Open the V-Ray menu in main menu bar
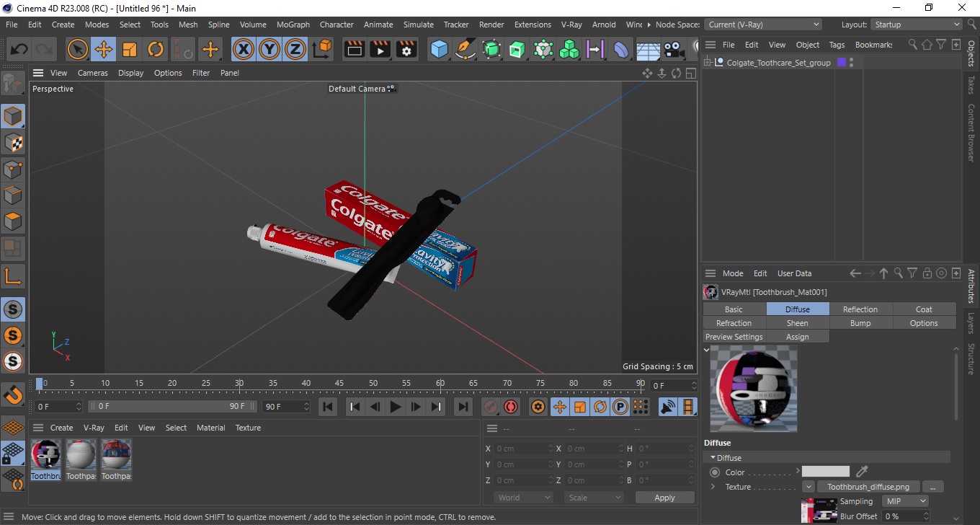The height and width of the screenshot is (525, 980). tap(571, 25)
